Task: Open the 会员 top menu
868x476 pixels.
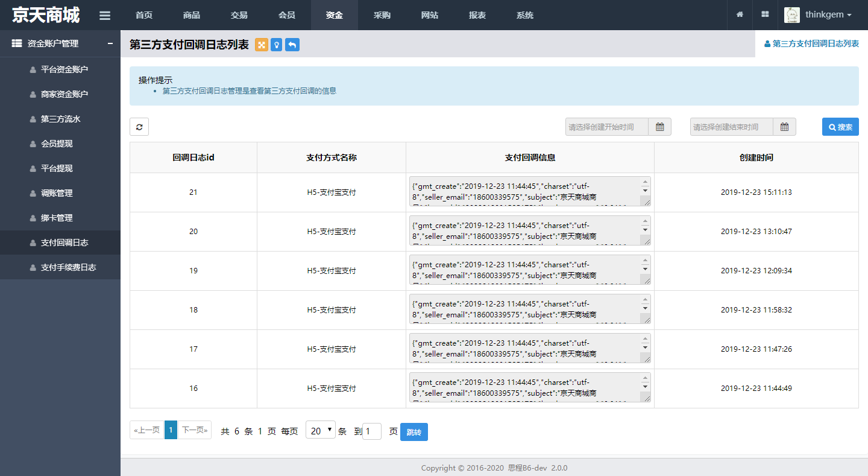Action: (x=287, y=15)
